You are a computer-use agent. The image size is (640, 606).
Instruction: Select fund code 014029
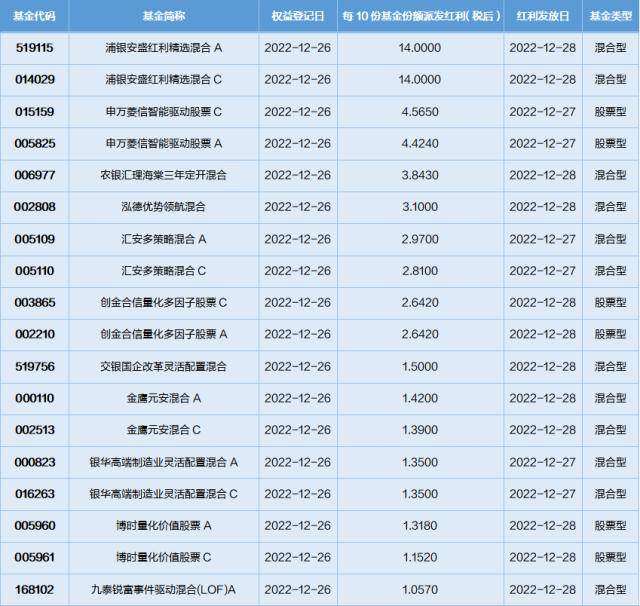tap(35, 79)
